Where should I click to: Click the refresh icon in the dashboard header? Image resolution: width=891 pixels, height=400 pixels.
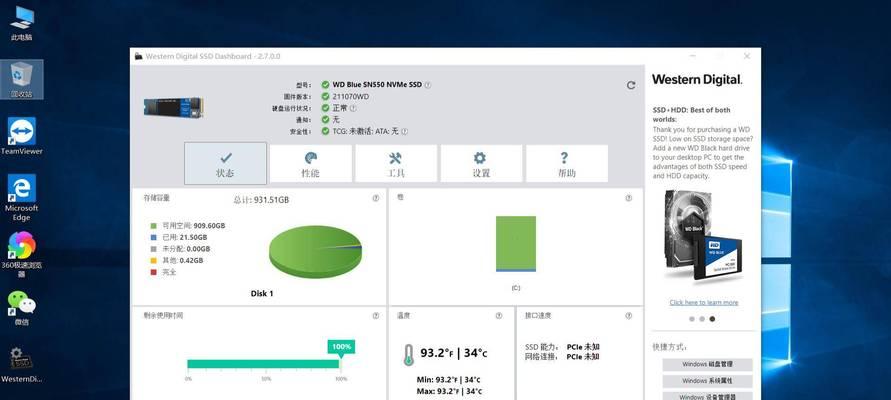point(631,85)
